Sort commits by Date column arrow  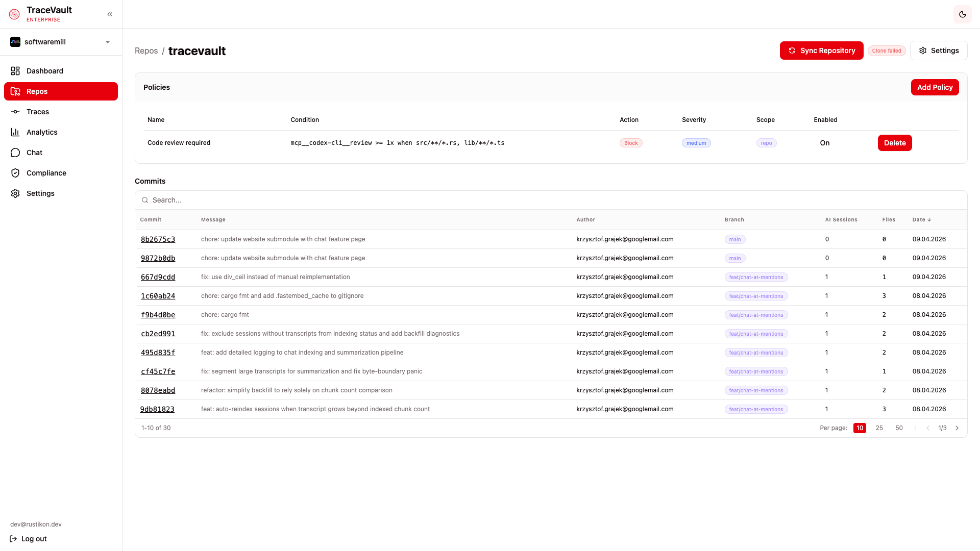tap(929, 220)
